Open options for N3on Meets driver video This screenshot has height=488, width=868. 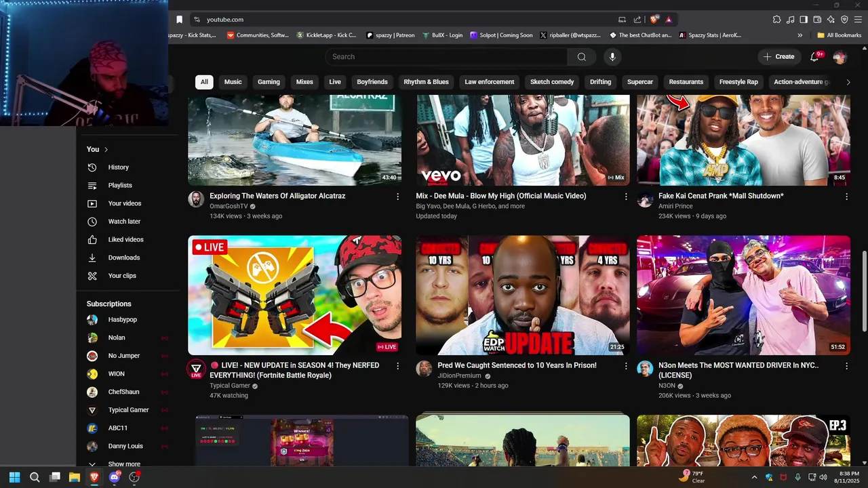click(x=846, y=366)
